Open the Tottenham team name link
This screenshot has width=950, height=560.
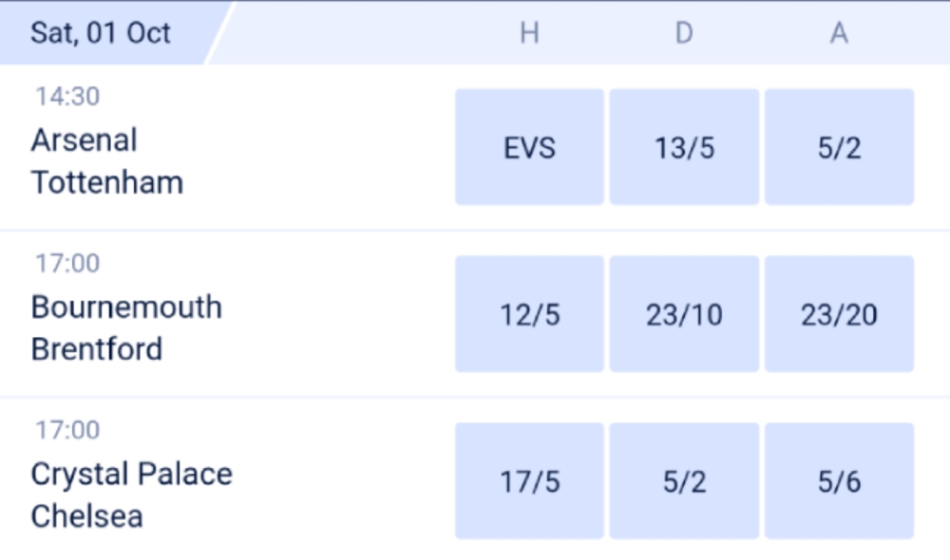point(107,182)
